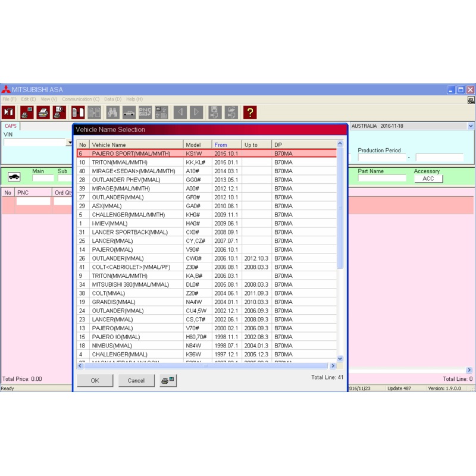Viewport: 476px width, 476px height.
Task: Select MITSUBISHI 380(MMAL/MMAL) row
Action: [x=206, y=284]
